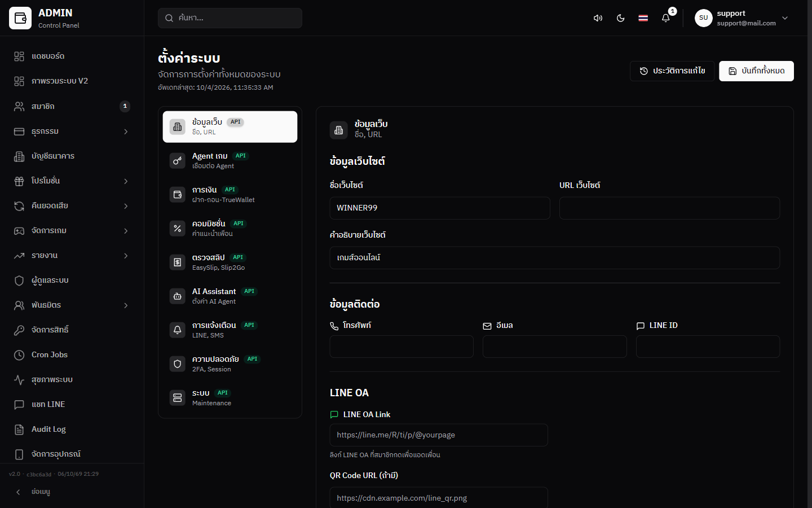The image size is (812, 508).
Task: Click the AI Assistant robot icon
Action: click(178, 296)
